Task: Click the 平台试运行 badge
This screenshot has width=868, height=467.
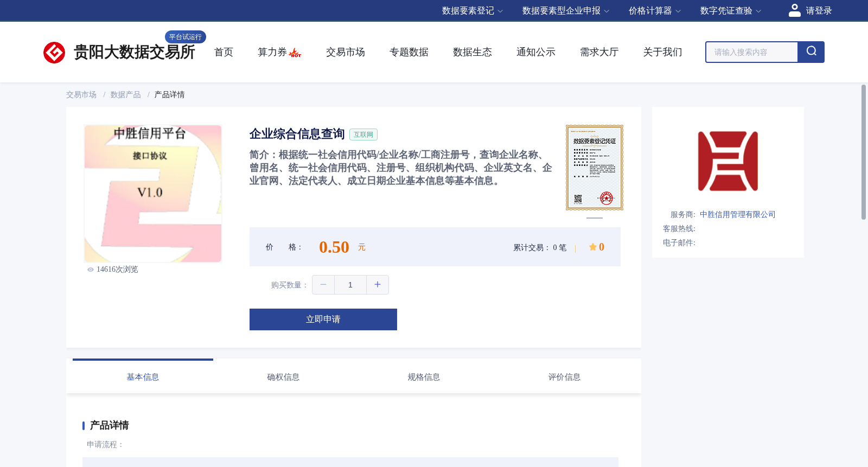Action: coord(186,37)
